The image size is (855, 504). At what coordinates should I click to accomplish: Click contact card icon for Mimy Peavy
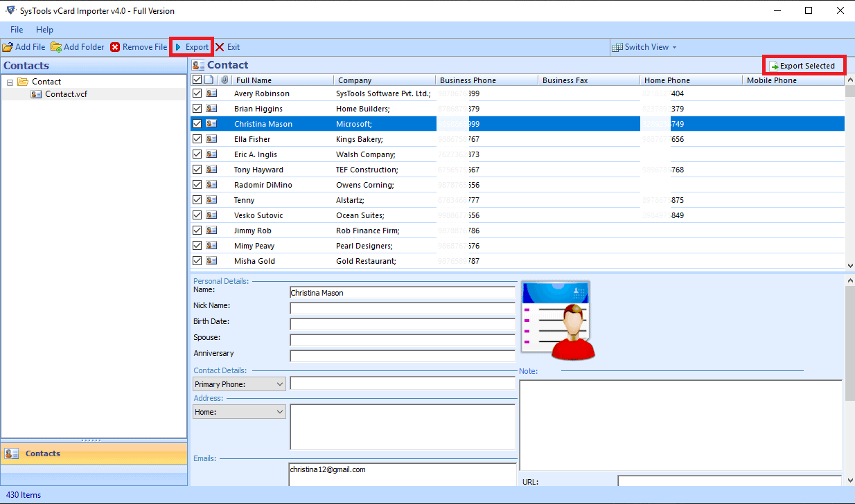click(x=211, y=245)
